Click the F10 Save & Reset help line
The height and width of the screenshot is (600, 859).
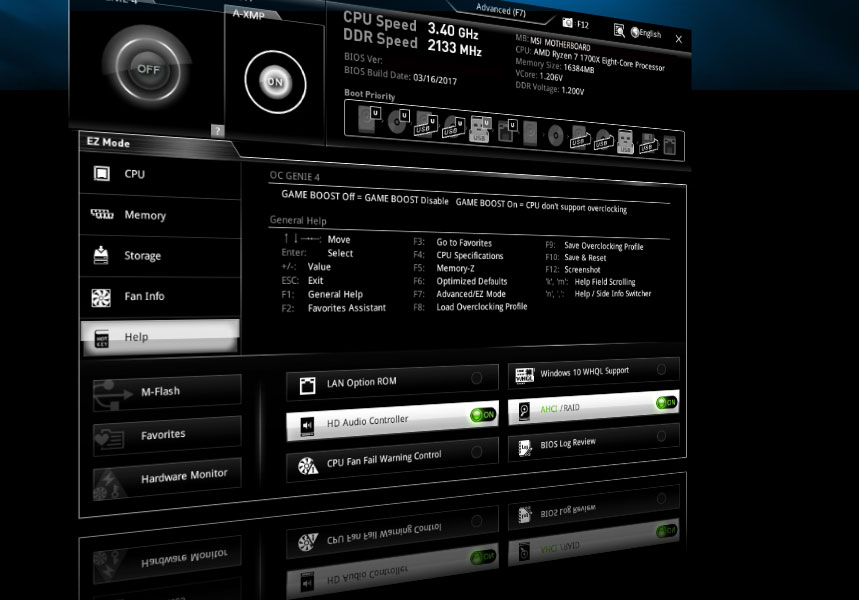click(x=576, y=258)
